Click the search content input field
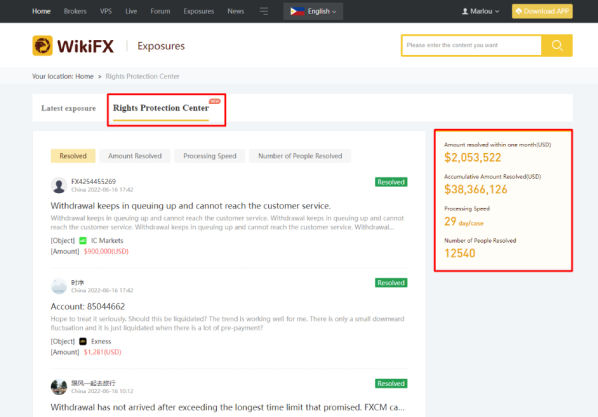The image size is (598, 417). (x=472, y=45)
